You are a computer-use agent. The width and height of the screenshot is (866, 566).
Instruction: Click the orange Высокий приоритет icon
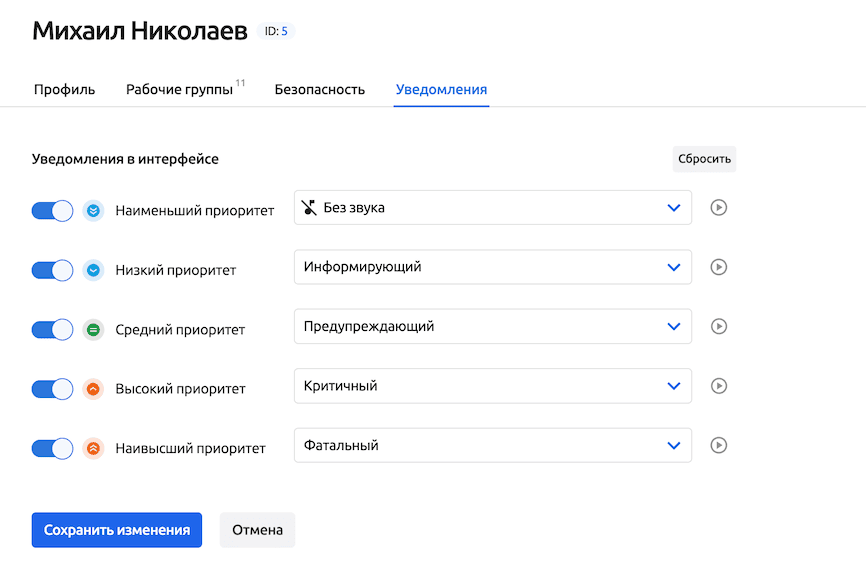93,389
